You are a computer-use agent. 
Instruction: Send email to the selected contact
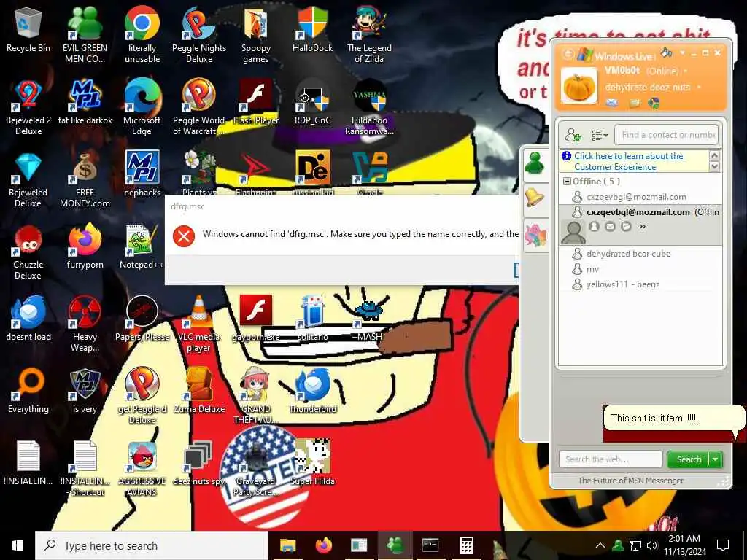tap(610, 227)
